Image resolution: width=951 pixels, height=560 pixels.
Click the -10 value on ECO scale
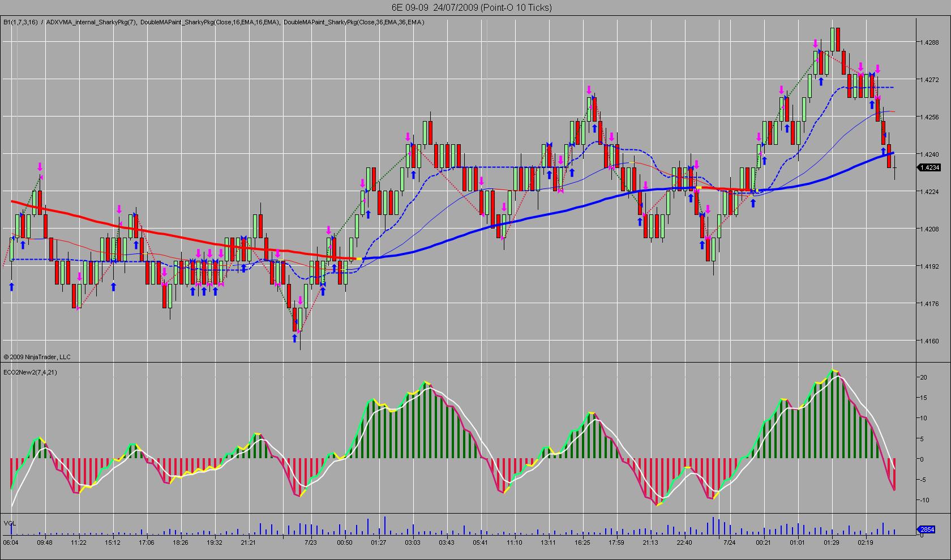tap(923, 500)
